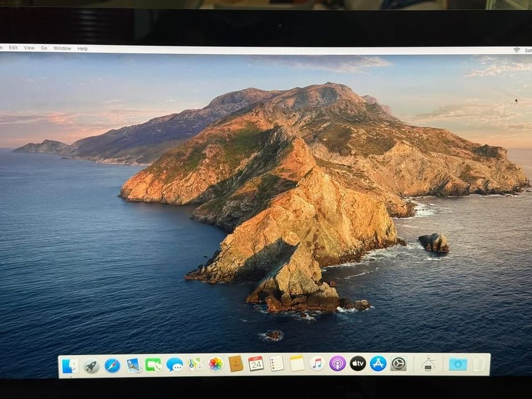Viewport: 532px width, 399px height.
Task: Open the Help menu
Action: point(83,48)
